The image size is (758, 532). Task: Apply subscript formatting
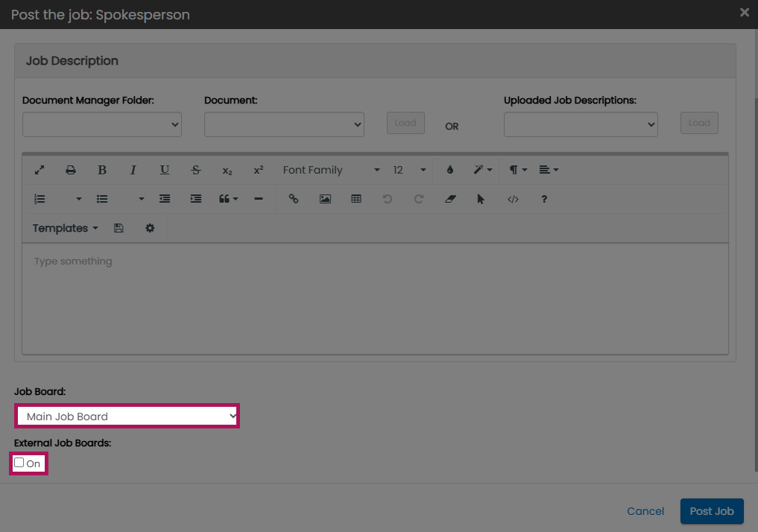pyautogui.click(x=227, y=171)
